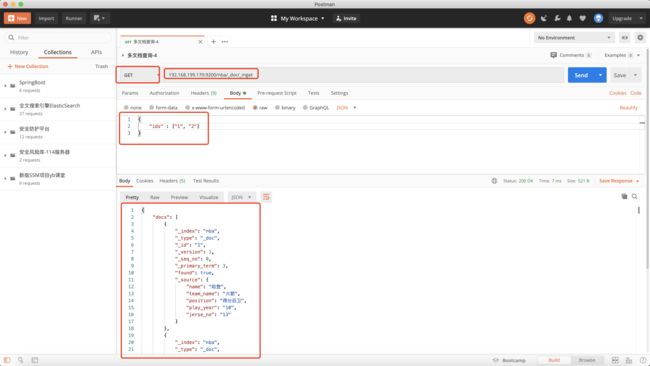Open the request body JSON format dropdown

pyautogui.click(x=346, y=108)
